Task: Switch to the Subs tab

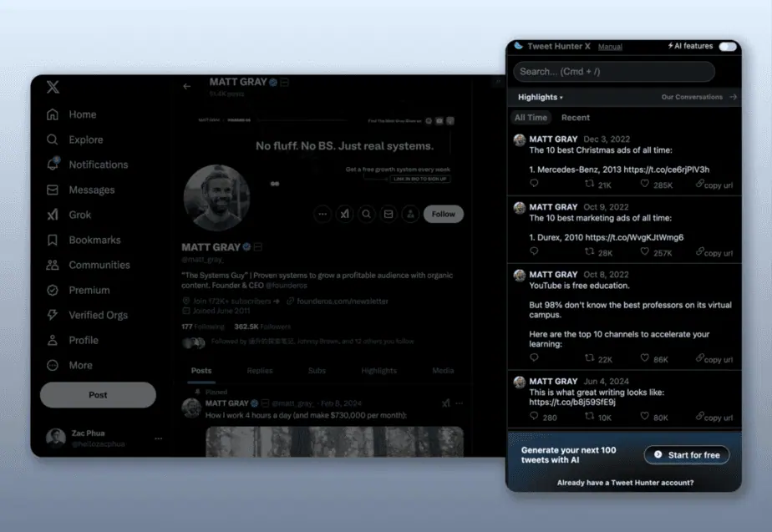Action: pos(317,371)
